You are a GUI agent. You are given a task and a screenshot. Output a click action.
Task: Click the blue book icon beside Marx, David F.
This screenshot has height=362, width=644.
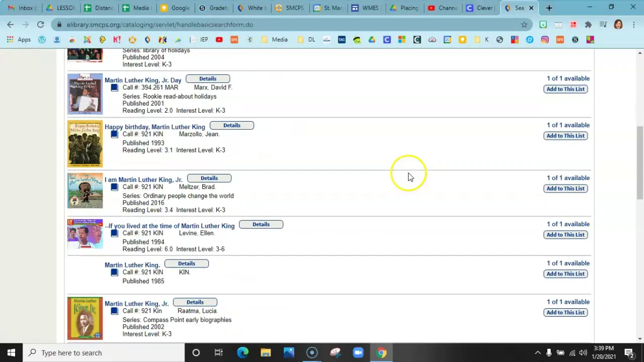point(114,87)
